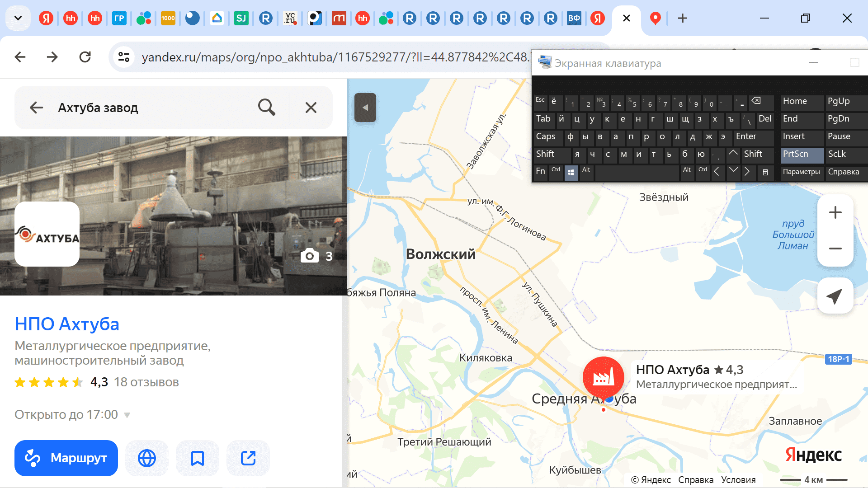
Task: Switch to the SJ tab
Action: [241, 18]
